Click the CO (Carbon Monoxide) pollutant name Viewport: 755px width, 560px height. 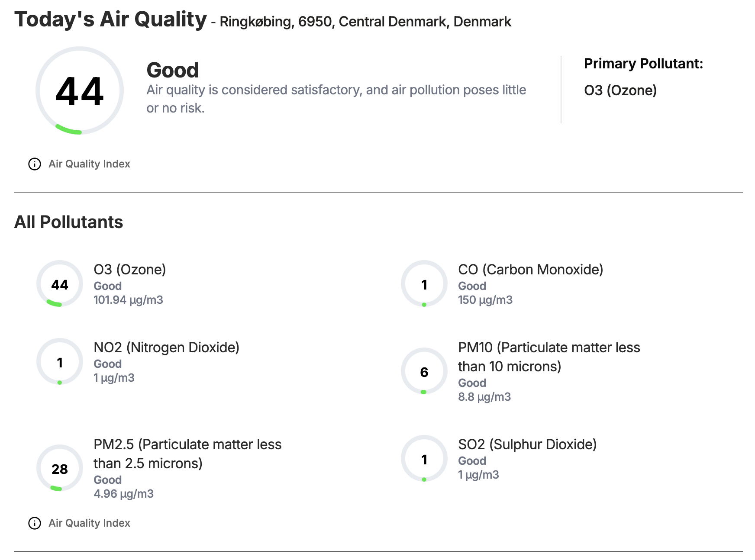click(x=531, y=270)
